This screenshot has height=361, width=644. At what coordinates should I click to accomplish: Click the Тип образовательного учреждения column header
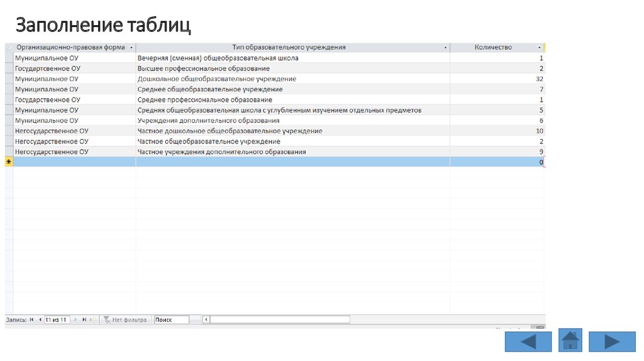click(x=289, y=47)
